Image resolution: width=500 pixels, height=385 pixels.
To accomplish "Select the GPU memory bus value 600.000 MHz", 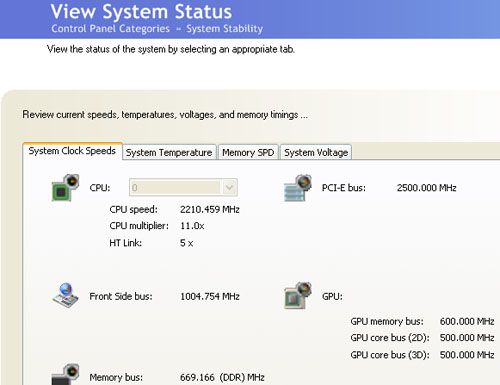I will tap(467, 322).
